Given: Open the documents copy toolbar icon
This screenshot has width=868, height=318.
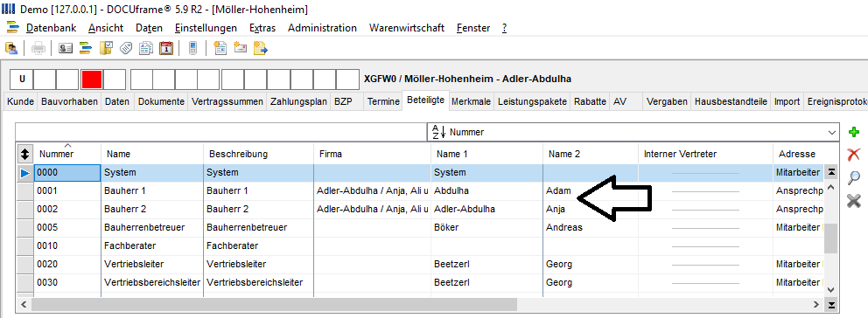Looking at the screenshot, I should (x=145, y=48).
